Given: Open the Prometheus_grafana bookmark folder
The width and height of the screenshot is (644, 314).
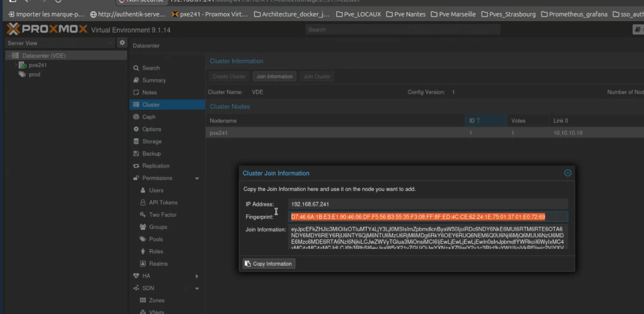Looking at the screenshot, I should (x=574, y=14).
